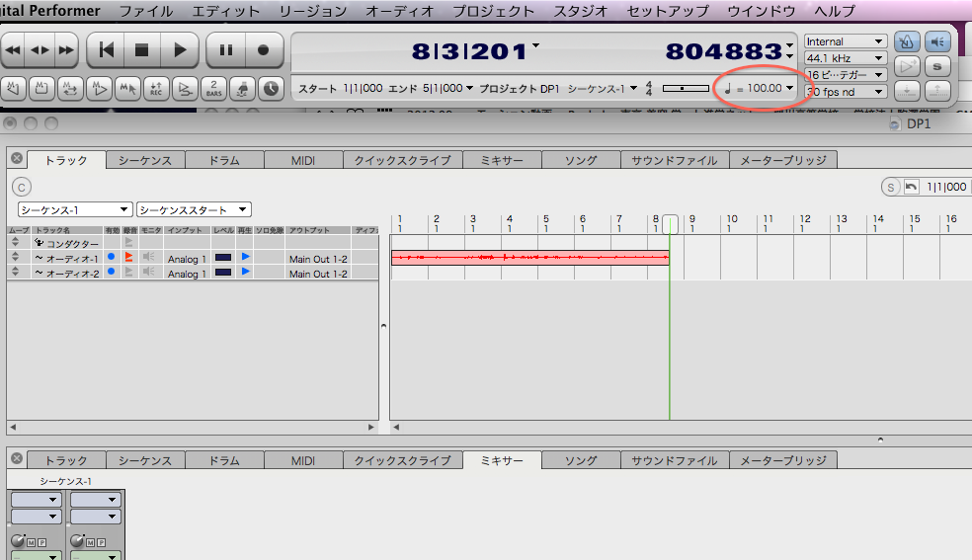
Task: Switch to upper シーケンス tab
Action: [x=145, y=160]
